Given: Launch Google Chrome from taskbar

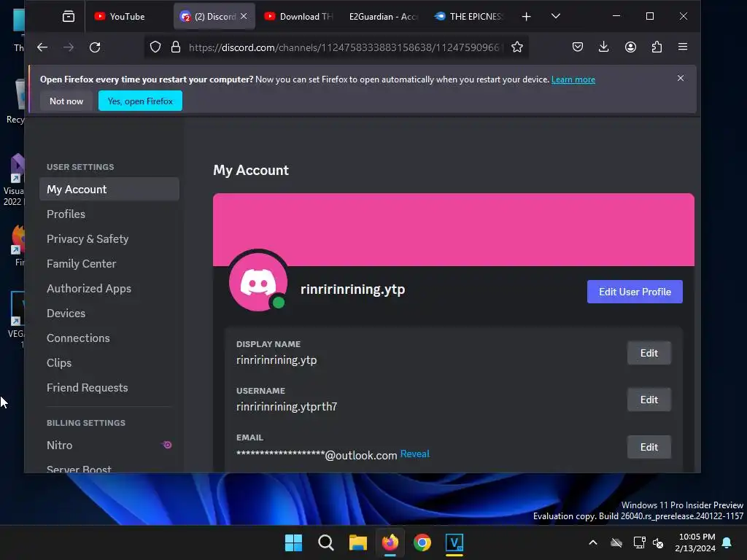Looking at the screenshot, I should point(422,542).
